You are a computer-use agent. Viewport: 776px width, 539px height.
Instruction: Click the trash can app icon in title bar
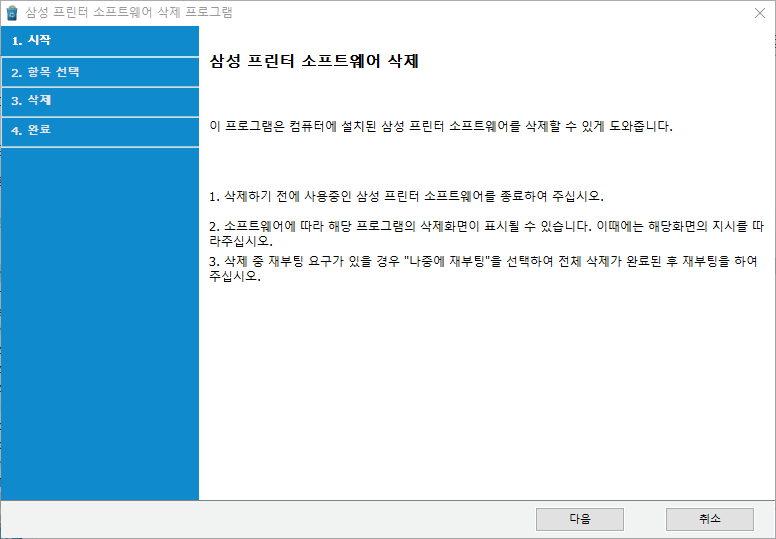(x=12, y=13)
